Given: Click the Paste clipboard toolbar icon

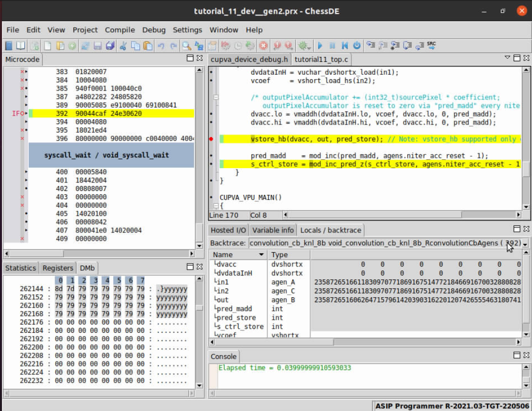Looking at the screenshot, I should [148, 46].
